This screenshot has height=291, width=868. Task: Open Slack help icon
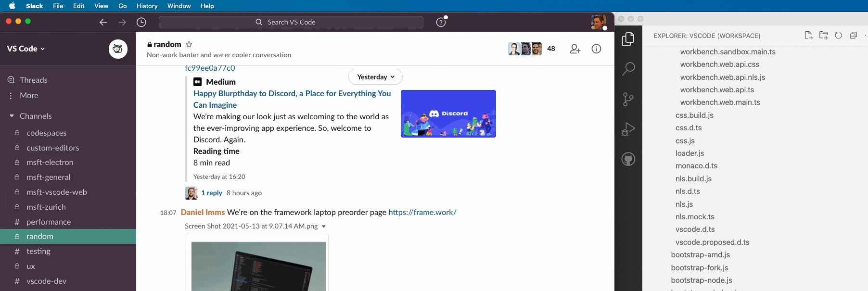[441, 22]
